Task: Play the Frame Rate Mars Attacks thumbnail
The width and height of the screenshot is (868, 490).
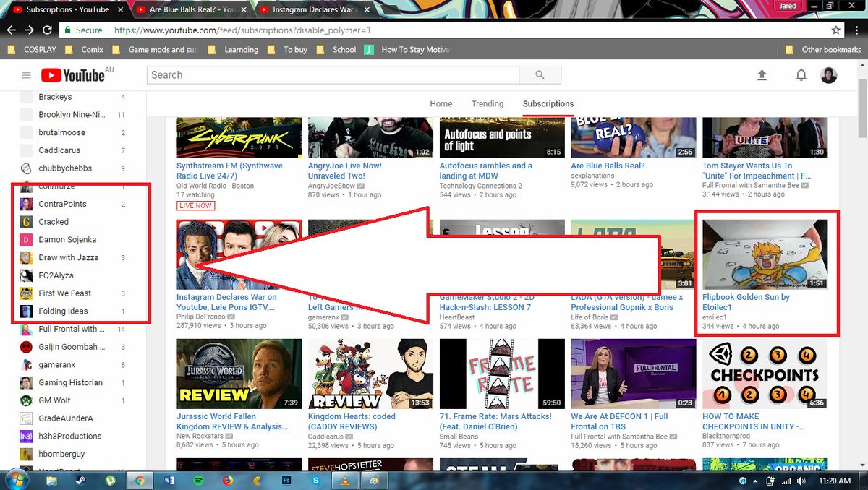Action: 502,374
